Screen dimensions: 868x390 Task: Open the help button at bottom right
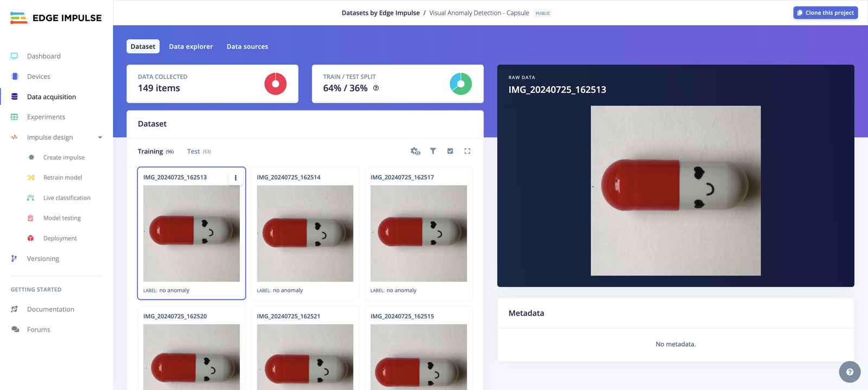(850, 372)
